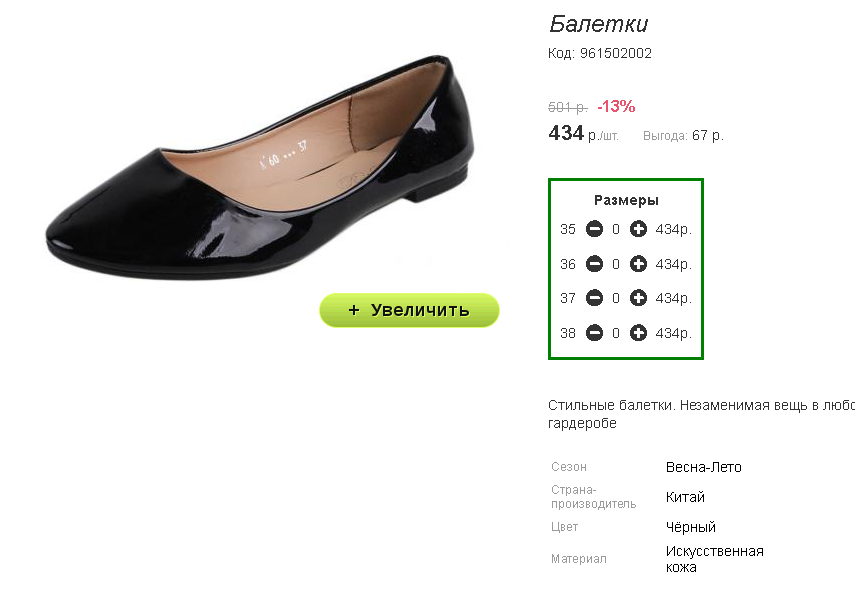Screen dimensions: 855x590
Task: Click the Чёрный color value
Action: tap(690, 527)
